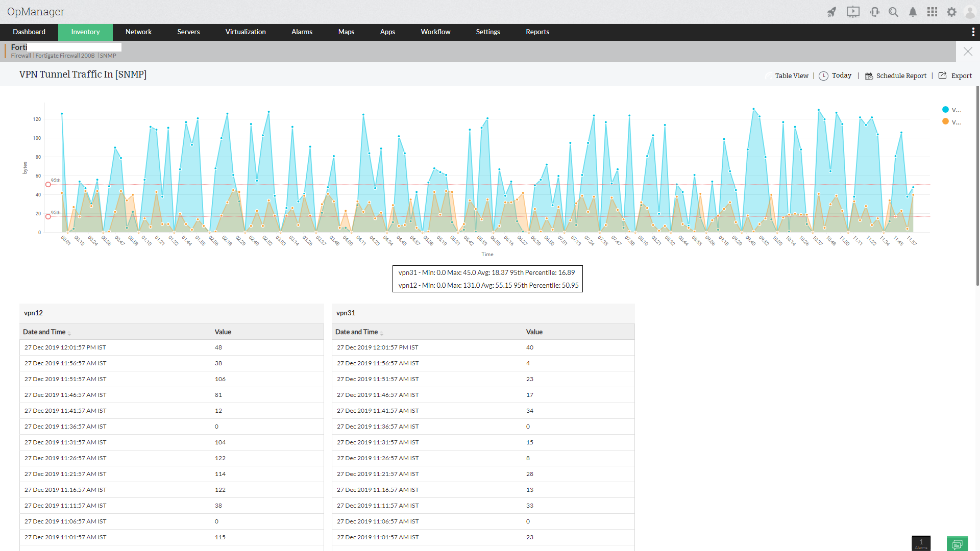Click the support headset icon
Image resolution: width=980 pixels, height=551 pixels.
875,12
